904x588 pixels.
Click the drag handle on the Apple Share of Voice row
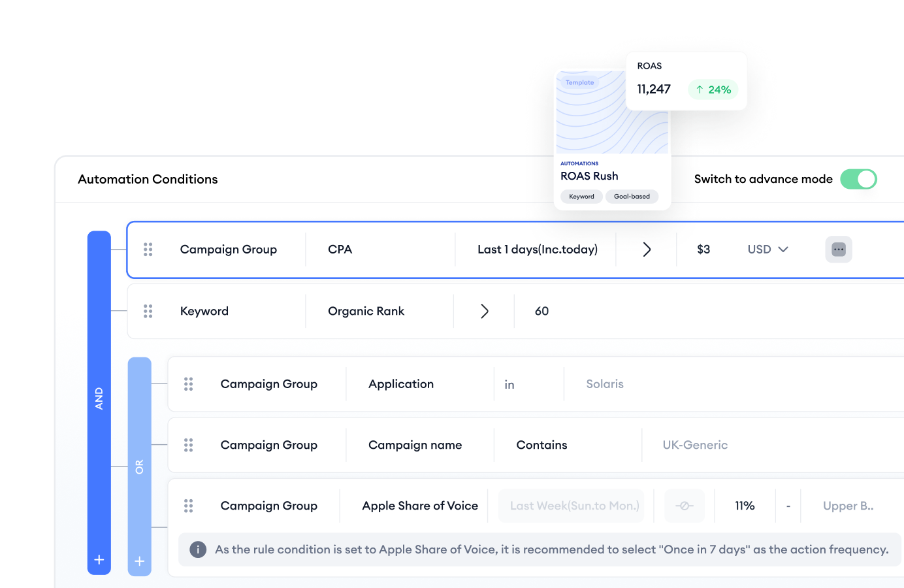[x=189, y=506]
